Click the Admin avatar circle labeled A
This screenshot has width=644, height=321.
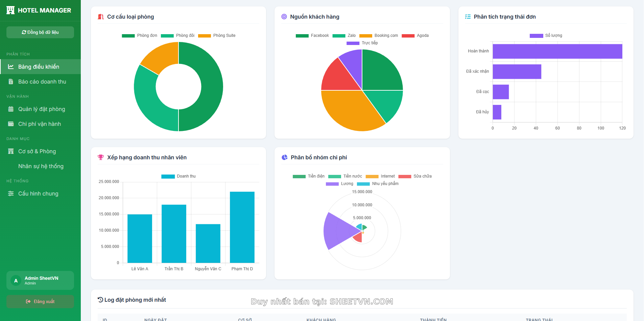16,280
